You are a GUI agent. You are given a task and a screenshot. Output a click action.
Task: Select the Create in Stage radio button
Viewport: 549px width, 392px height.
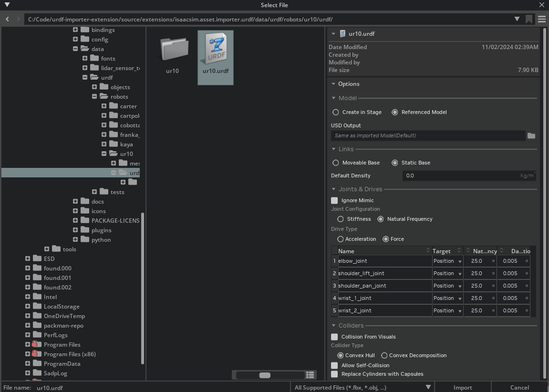(x=335, y=112)
